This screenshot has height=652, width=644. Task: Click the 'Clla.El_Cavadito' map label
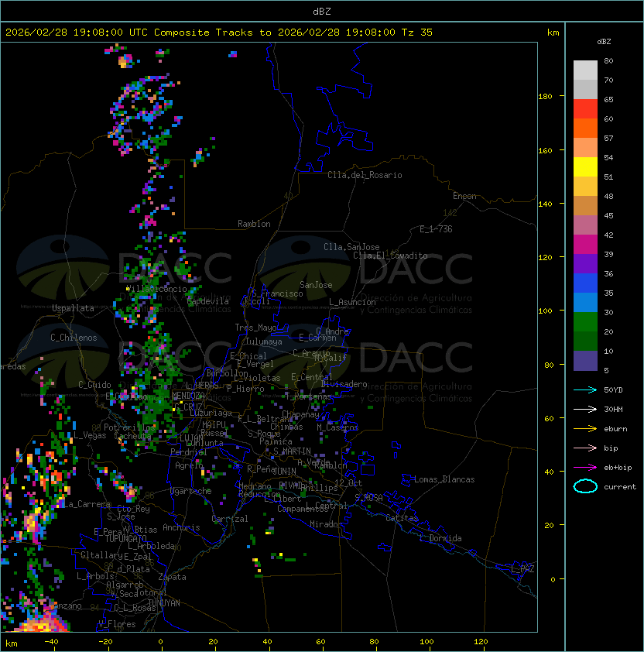click(390, 256)
